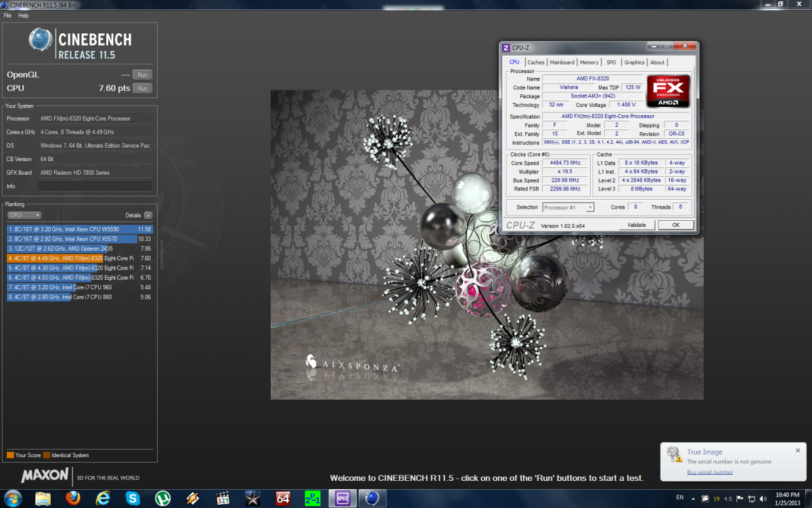Screen dimensions: 812x508
Task: Open the red 64 taskbar icon
Action: (x=283, y=498)
